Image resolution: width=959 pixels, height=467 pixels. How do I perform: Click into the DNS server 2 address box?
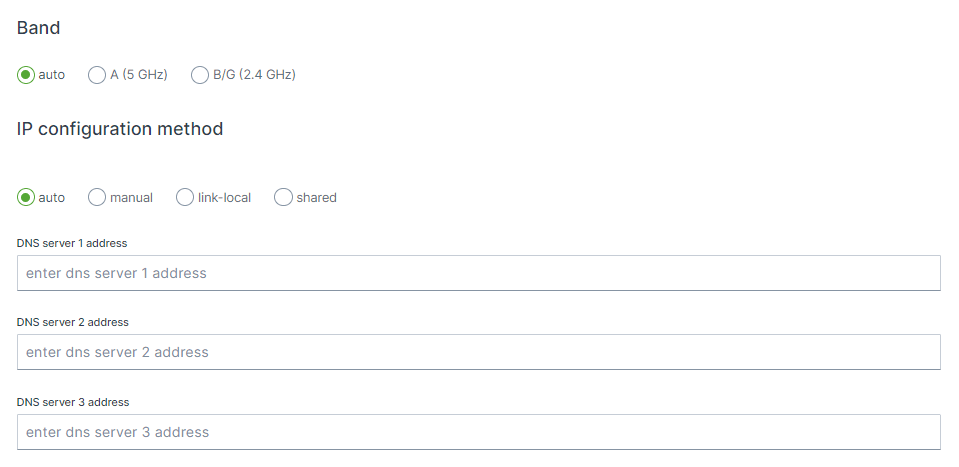pos(479,352)
